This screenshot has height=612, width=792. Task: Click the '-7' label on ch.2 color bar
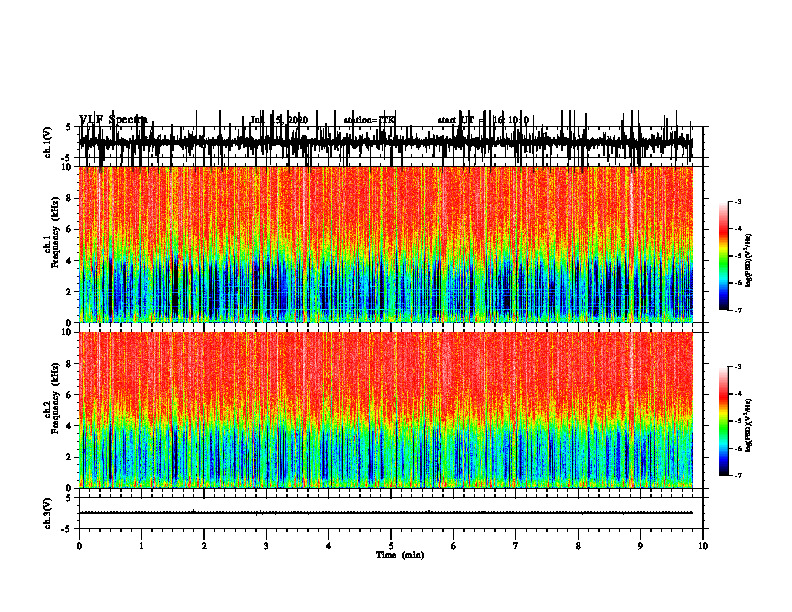737,475
